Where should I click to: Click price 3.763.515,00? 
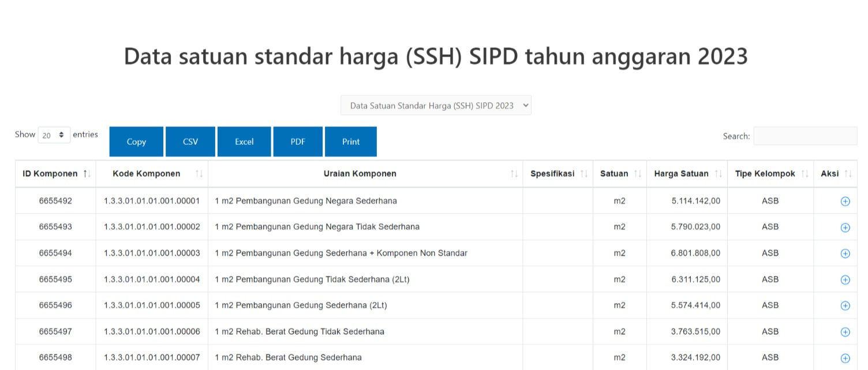coord(695,331)
